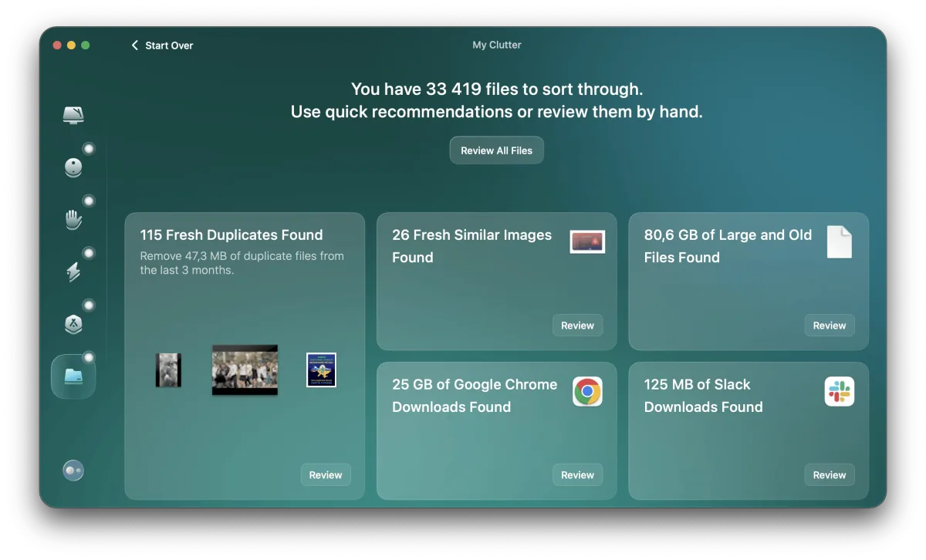Open the assistant icon at sidebar bottom
926x560 pixels.
(x=73, y=471)
